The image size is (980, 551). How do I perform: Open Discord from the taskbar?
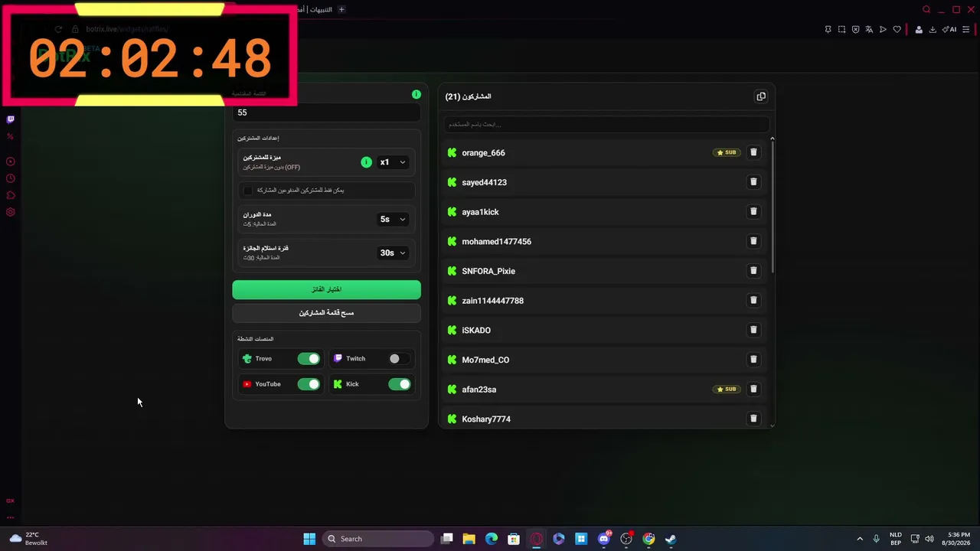coord(604,539)
